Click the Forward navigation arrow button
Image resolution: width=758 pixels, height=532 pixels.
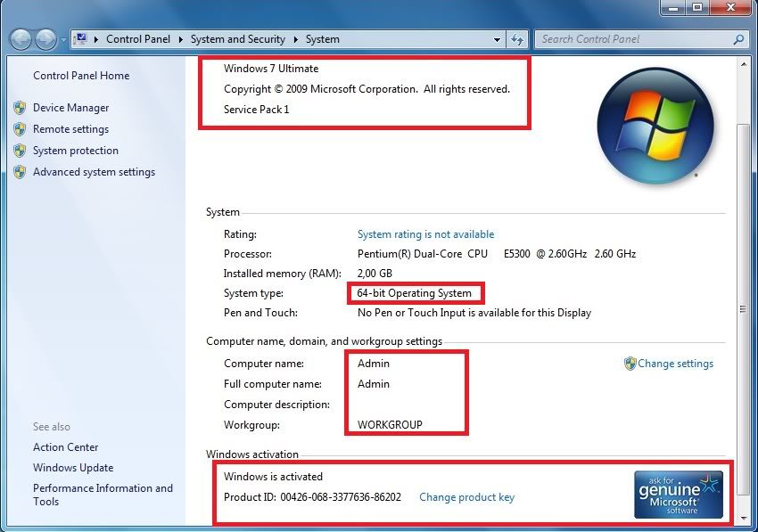(x=45, y=39)
